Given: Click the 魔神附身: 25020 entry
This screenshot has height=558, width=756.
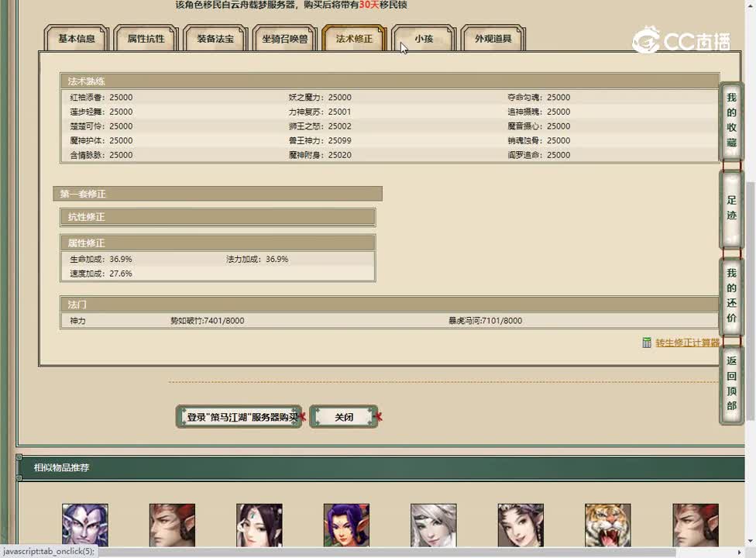Looking at the screenshot, I should [320, 155].
